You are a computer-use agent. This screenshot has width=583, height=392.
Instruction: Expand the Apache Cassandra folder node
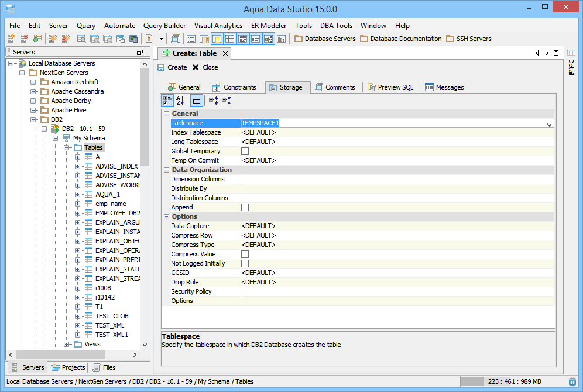[33, 91]
